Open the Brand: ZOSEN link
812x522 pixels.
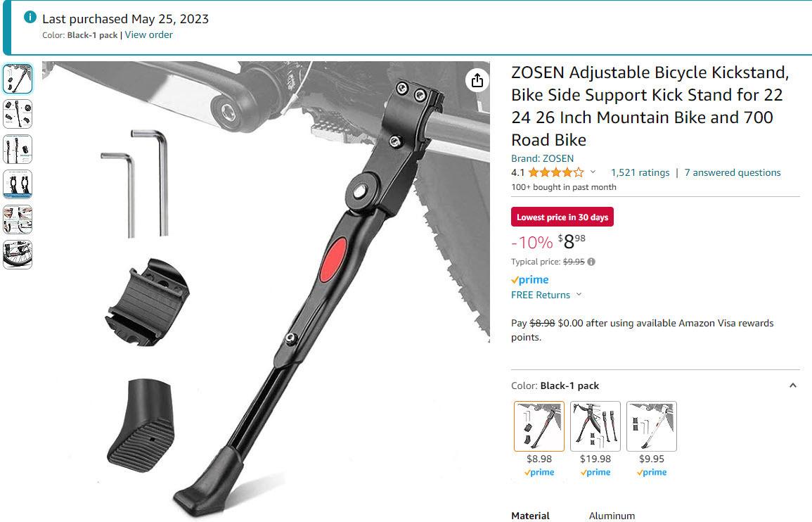(x=542, y=158)
